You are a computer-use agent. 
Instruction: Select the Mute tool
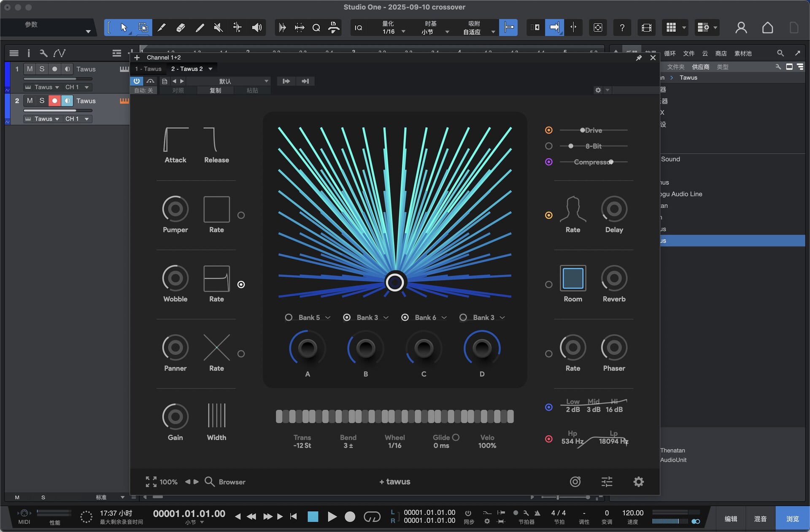tap(218, 27)
